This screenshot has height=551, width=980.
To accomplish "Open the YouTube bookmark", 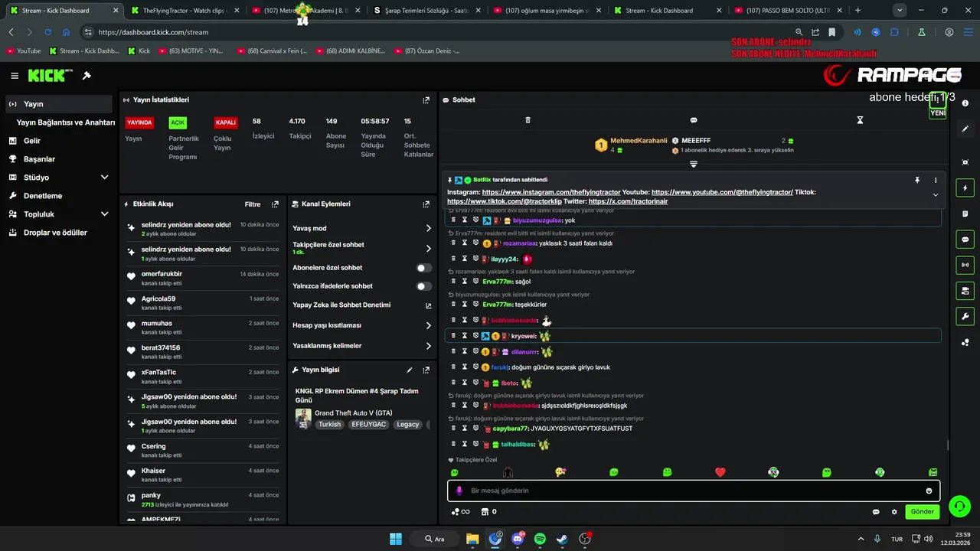I will [x=23, y=51].
